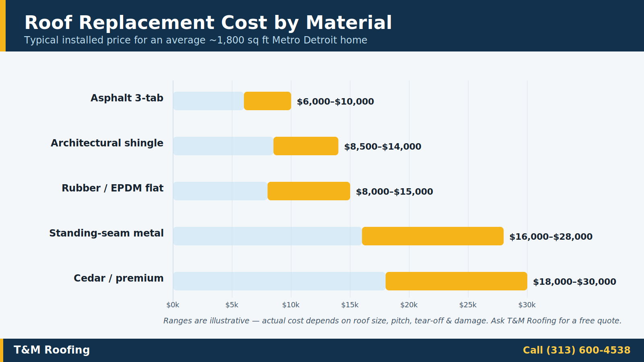Screen dimensions: 644x362
Task: Click the '$0k' axis tick label
Action: [173, 305]
